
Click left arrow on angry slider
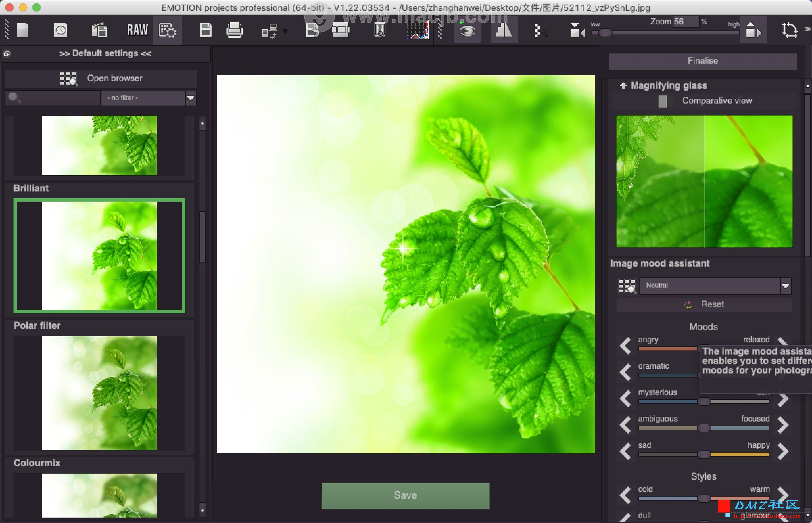(x=625, y=345)
